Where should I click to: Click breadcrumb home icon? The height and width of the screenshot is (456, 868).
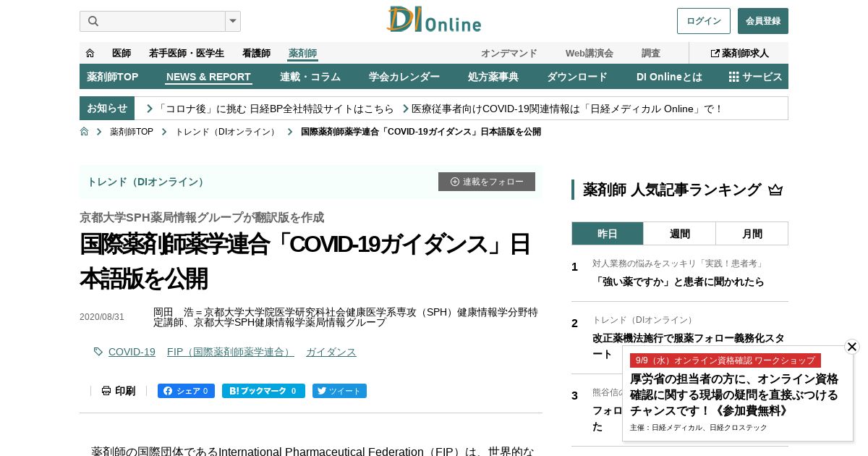tap(84, 132)
